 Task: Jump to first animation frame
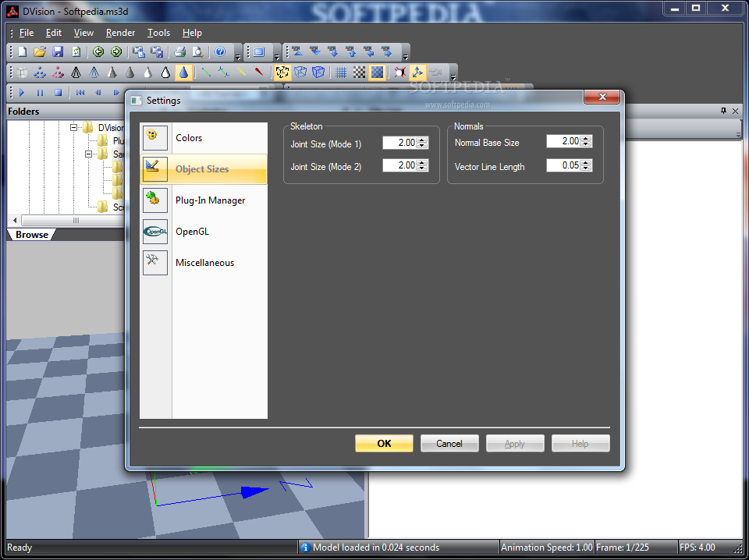[80, 93]
